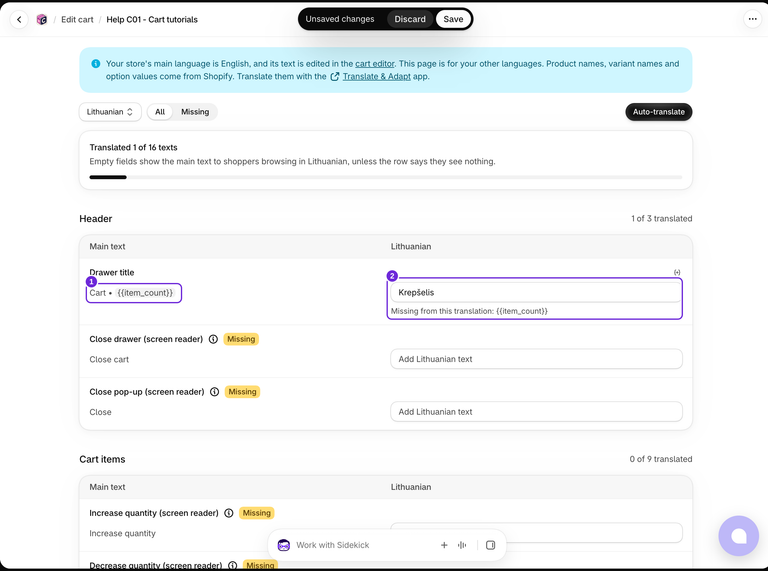Click the 'Unsaved changes' label
The width and height of the screenshot is (768, 571).
pos(340,19)
